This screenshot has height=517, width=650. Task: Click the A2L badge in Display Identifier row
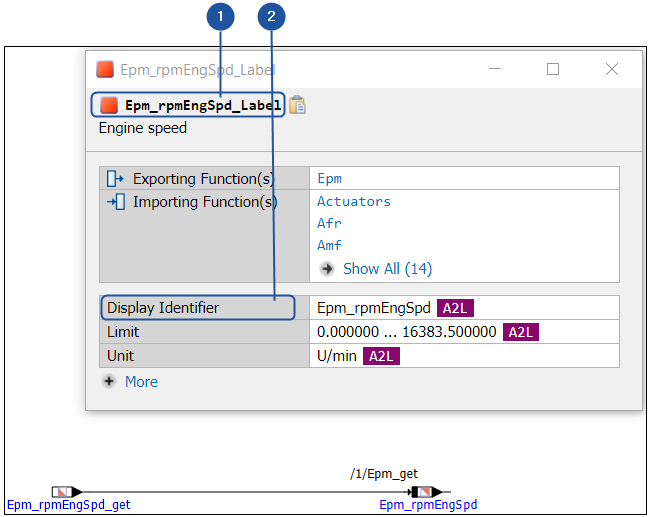pos(455,308)
